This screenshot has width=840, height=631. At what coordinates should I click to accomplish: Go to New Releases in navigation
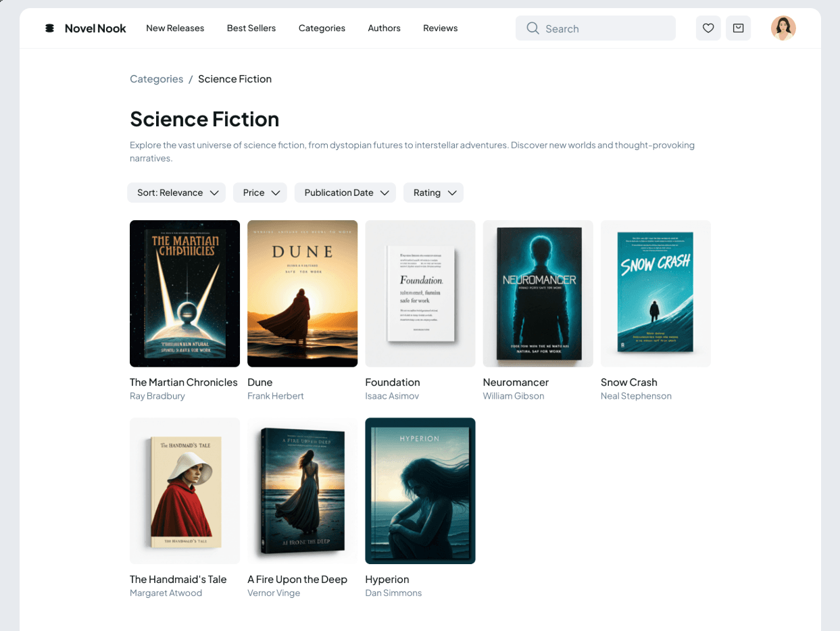coord(175,28)
